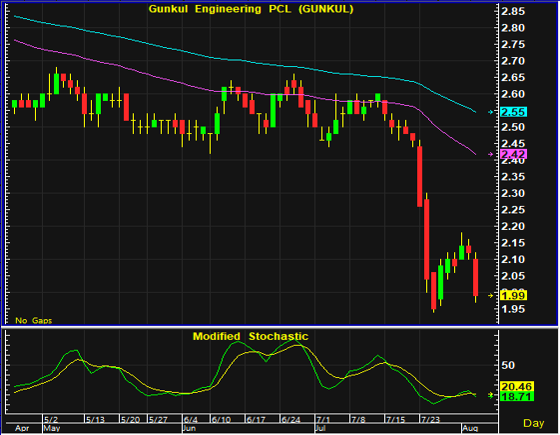Select the 6/24 date marker on time axis

291,419
